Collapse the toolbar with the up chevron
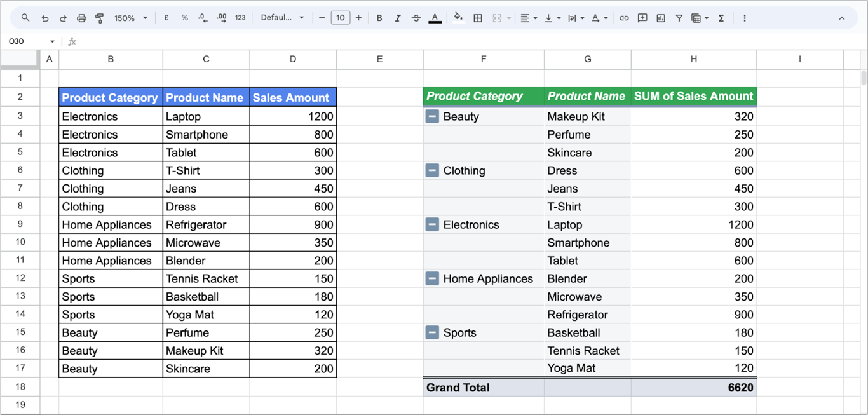The image size is (868, 415). 842,18
